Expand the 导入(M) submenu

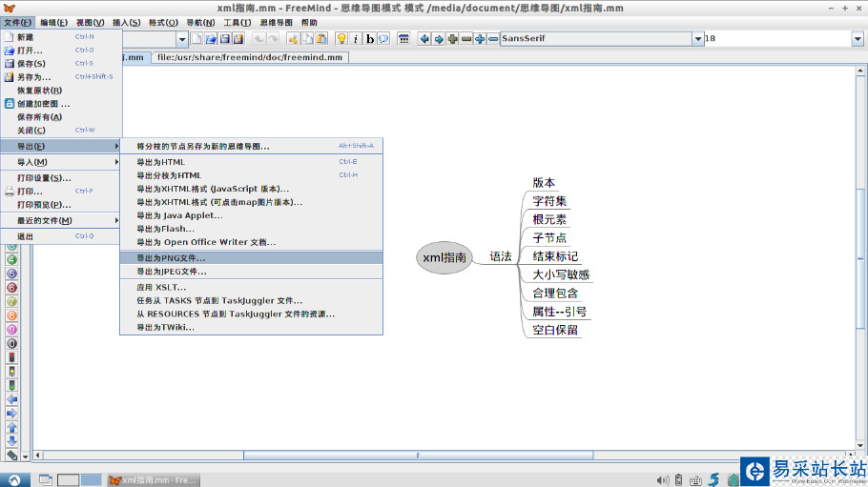(60, 162)
